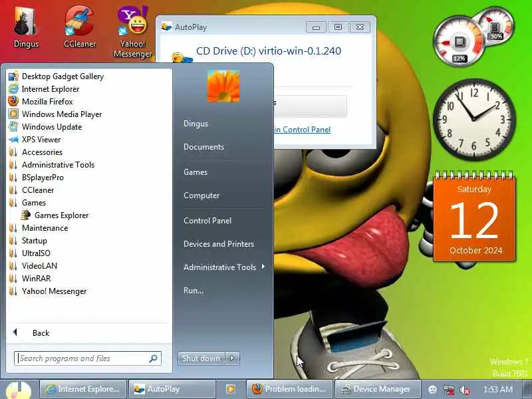Switch to the AutoPlay taskbar button
Viewport: 532px width, 399px height.
[172, 389]
